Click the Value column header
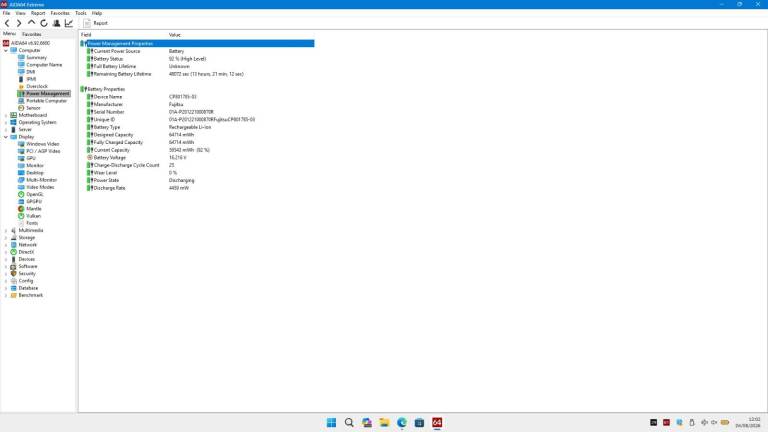Screen dimensions: 768x432 pos(175,35)
